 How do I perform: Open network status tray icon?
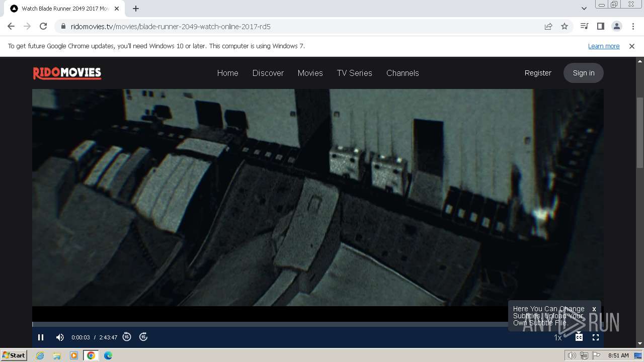coord(584,355)
